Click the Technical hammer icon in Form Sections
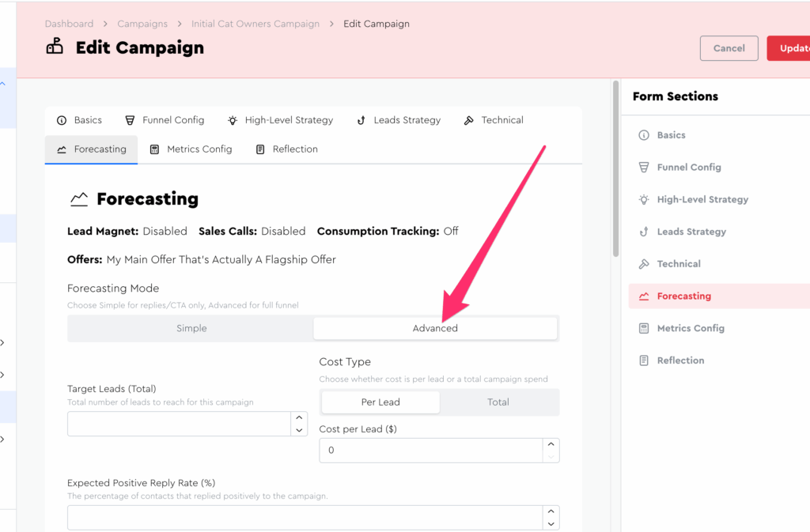810x532 pixels. point(644,264)
